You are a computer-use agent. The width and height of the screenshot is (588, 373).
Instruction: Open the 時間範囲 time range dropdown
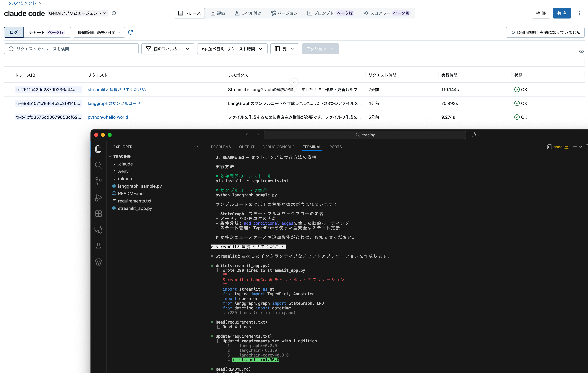coord(99,32)
